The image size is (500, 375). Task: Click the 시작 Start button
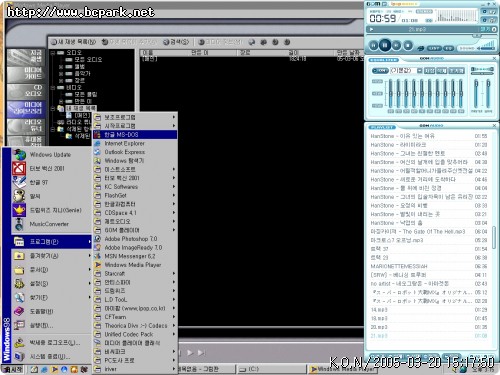tap(13, 369)
